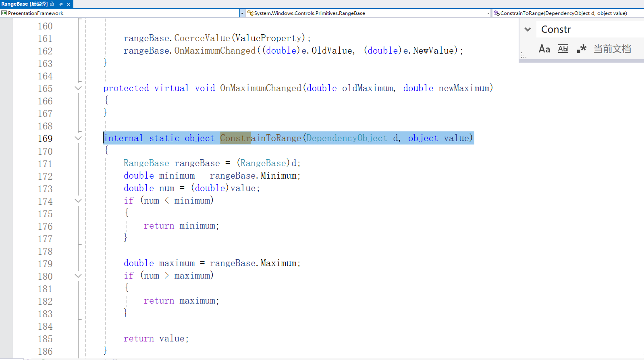644x360 pixels.
Task: Toggle regular expression search option
Action: (581, 49)
